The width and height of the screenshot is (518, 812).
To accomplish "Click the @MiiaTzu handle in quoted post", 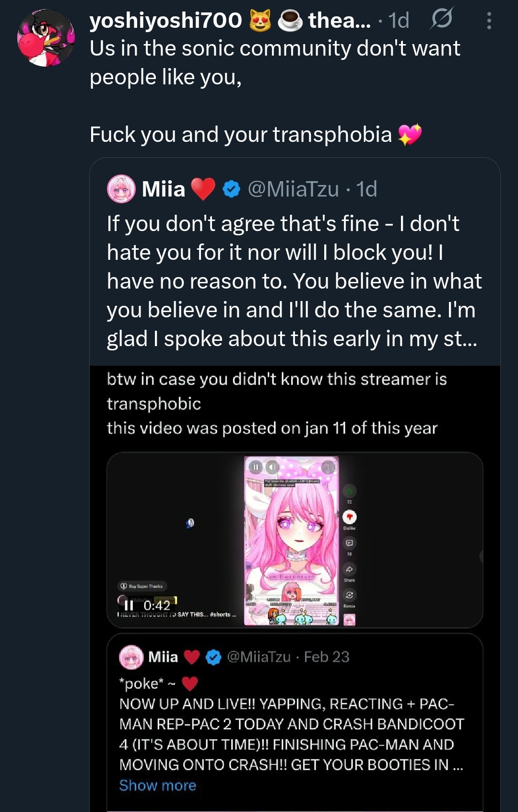I will 293,189.
